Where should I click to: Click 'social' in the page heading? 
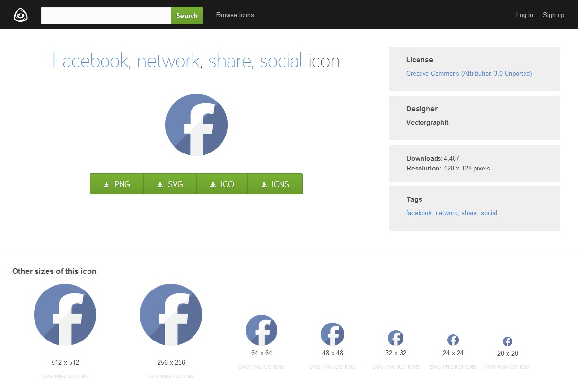[281, 61]
